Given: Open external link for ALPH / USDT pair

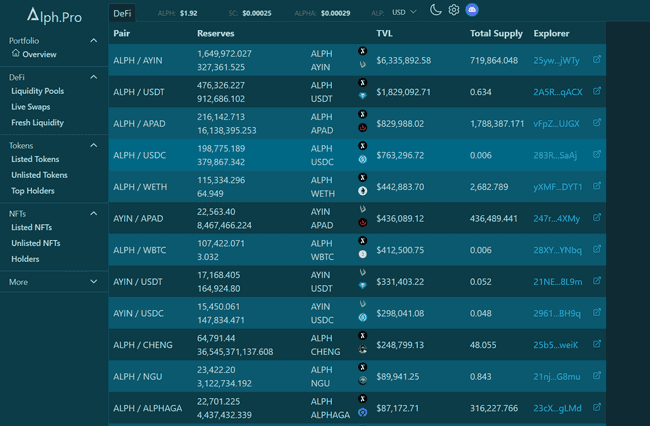Looking at the screenshot, I should coord(598,92).
